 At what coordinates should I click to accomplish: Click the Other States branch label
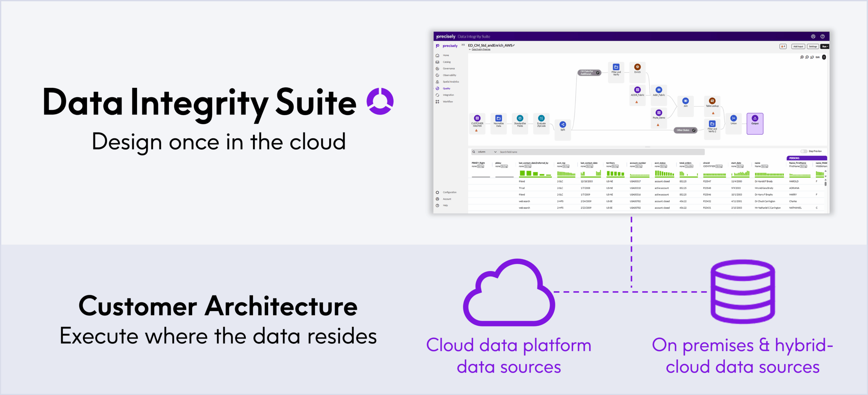click(x=685, y=130)
